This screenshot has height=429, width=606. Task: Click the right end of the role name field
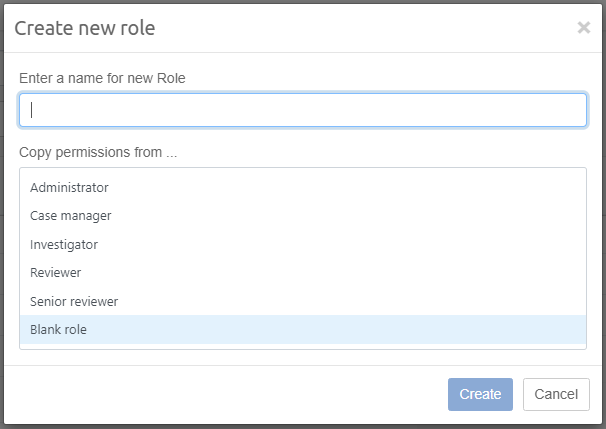pyautogui.click(x=570, y=110)
